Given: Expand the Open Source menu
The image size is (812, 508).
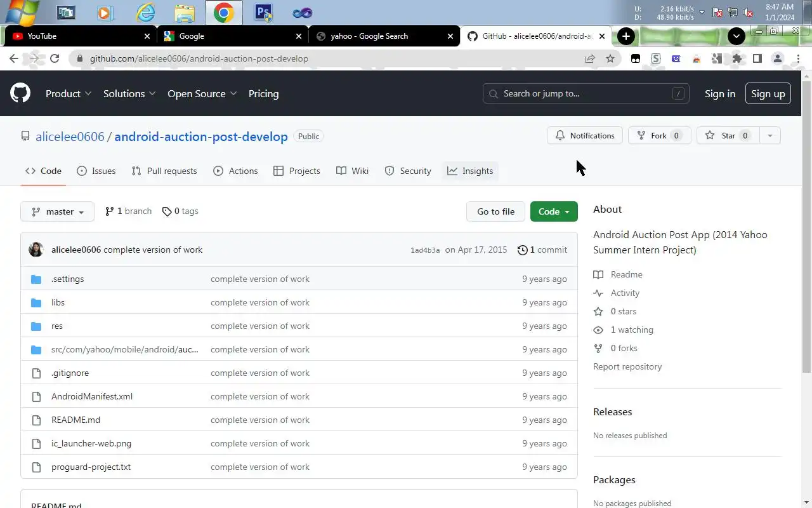Looking at the screenshot, I should (202, 93).
